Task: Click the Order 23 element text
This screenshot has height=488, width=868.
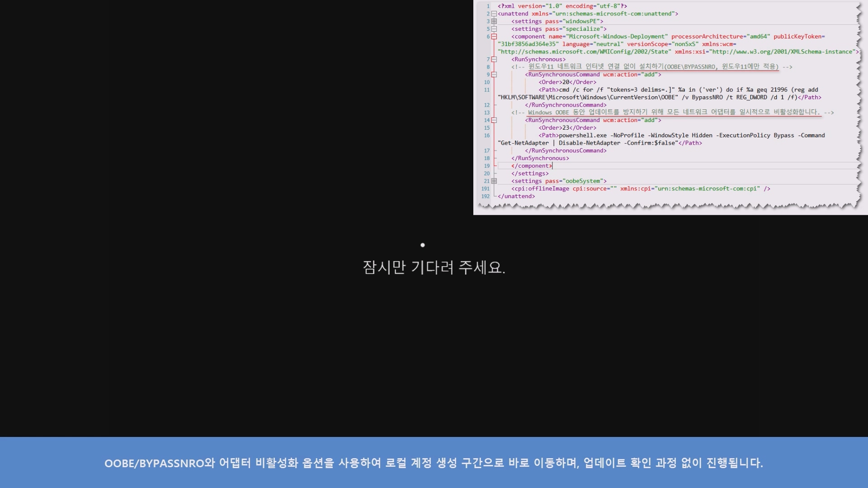Action: [567, 128]
